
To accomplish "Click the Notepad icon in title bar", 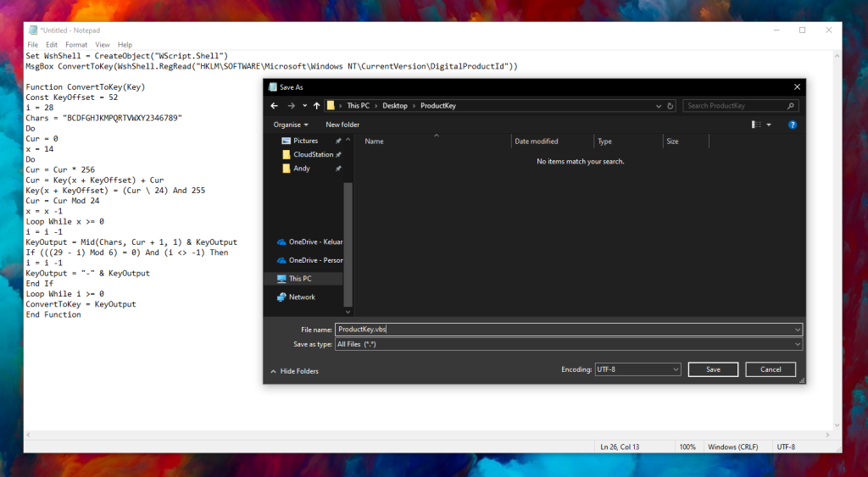I will click(x=33, y=30).
